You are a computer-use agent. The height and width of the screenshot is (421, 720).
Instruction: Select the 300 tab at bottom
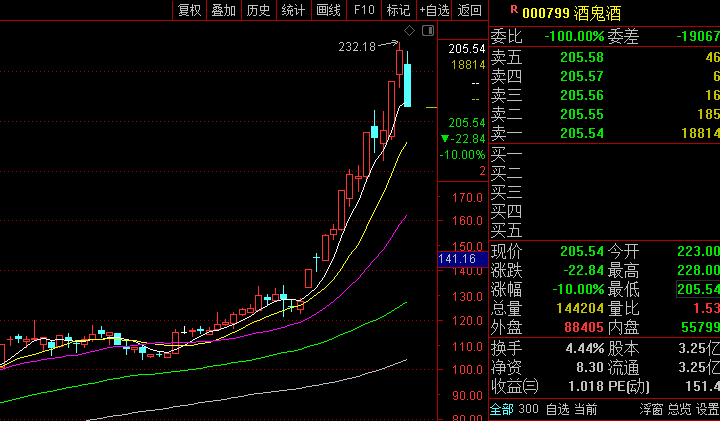pos(529,409)
